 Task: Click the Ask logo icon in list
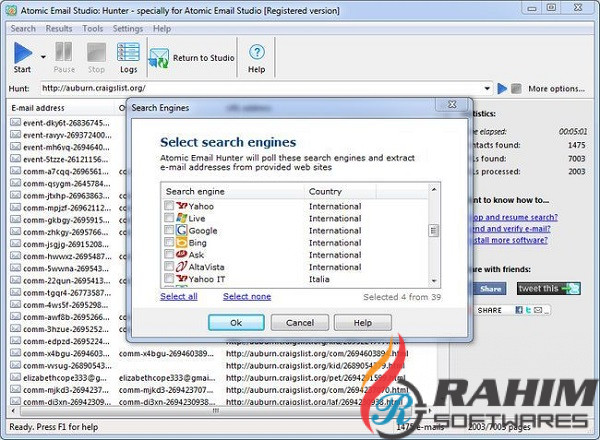tap(181, 254)
